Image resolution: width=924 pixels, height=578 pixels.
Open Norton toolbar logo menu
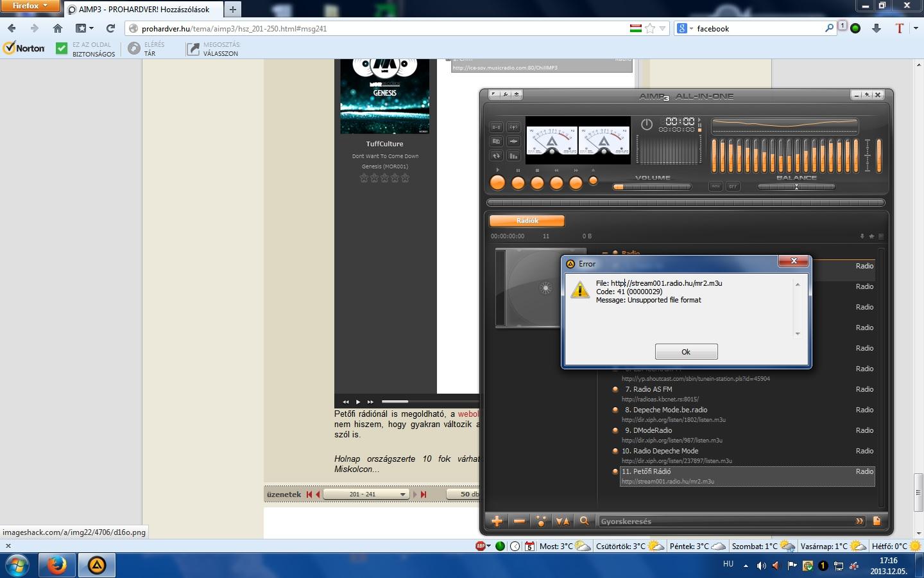24,48
